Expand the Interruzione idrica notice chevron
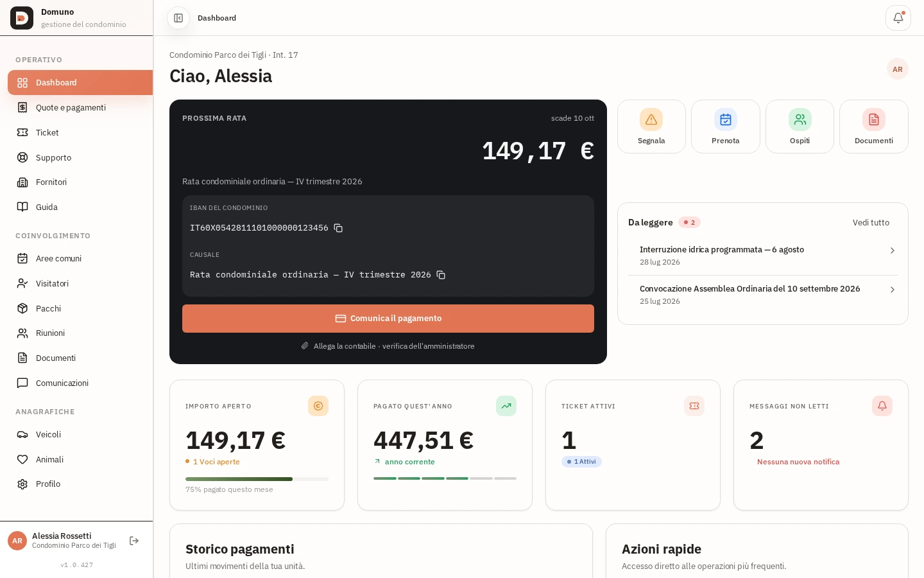Screen dimensions: 924x578 click(892, 250)
